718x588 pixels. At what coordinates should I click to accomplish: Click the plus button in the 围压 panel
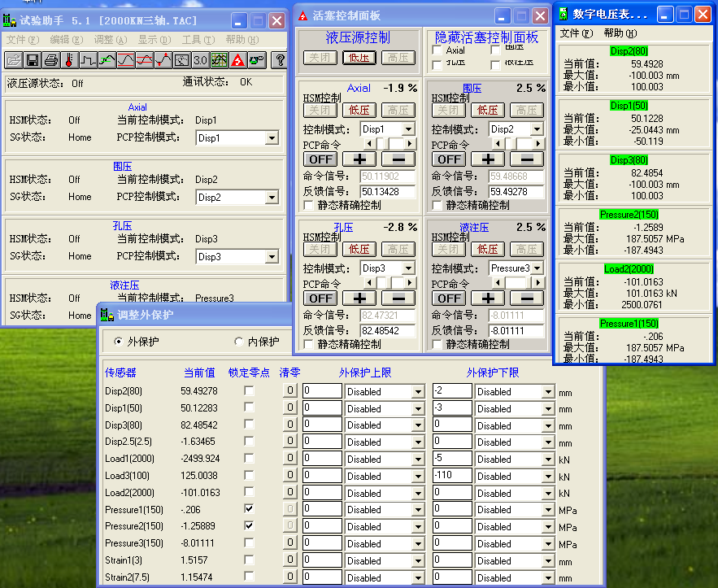(488, 159)
